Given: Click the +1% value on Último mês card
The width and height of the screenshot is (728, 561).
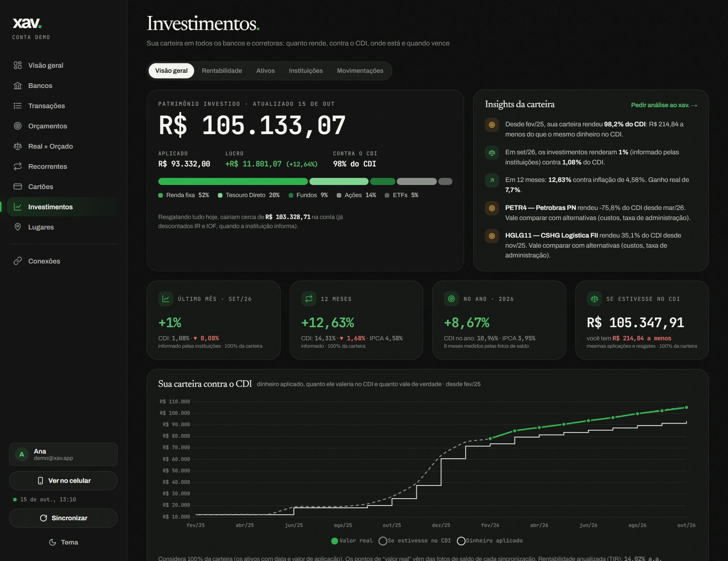Looking at the screenshot, I should [x=170, y=323].
